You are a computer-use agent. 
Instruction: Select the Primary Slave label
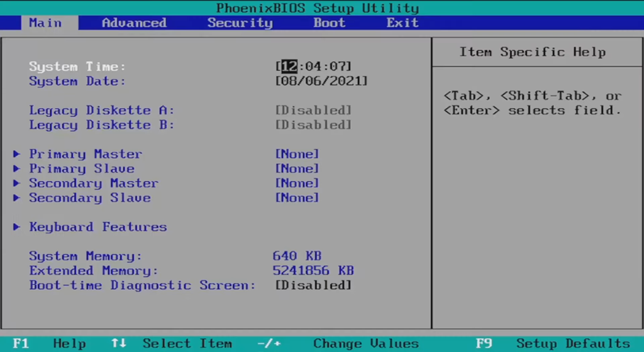tap(82, 168)
